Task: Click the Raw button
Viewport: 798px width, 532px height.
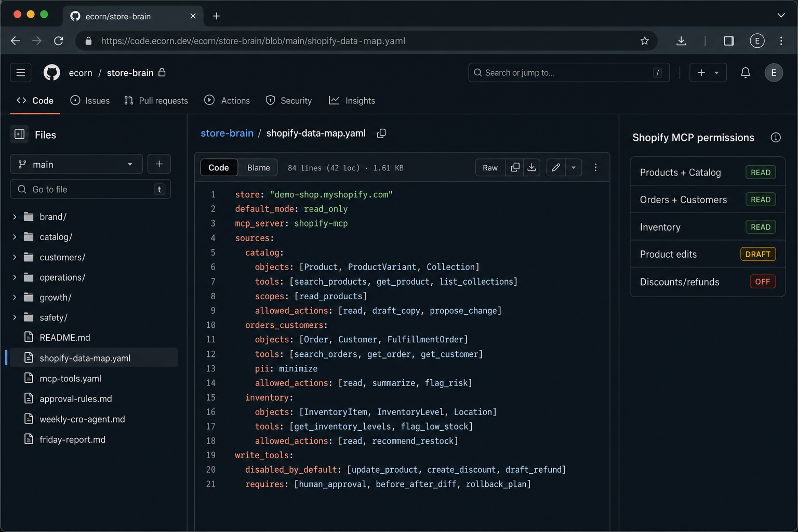Action: tap(490, 167)
